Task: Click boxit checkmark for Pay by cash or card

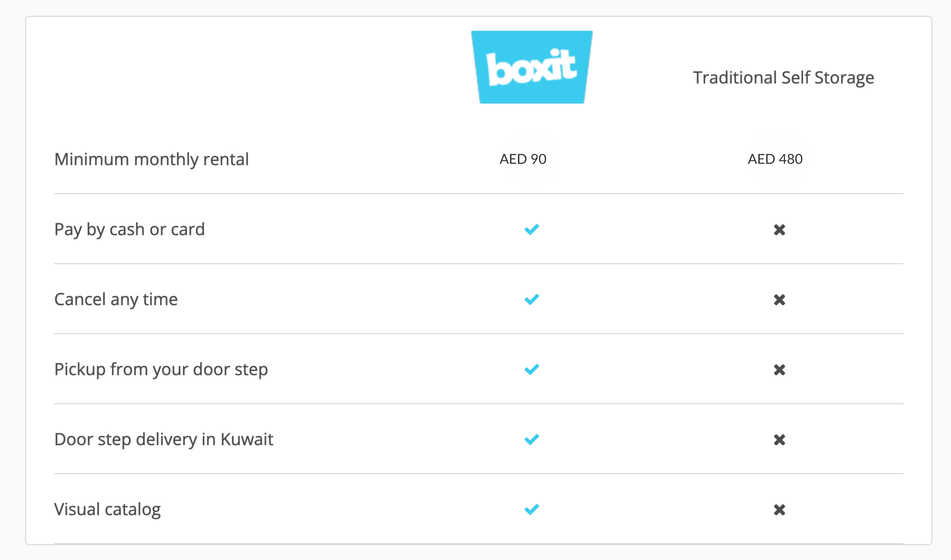Action: (532, 229)
